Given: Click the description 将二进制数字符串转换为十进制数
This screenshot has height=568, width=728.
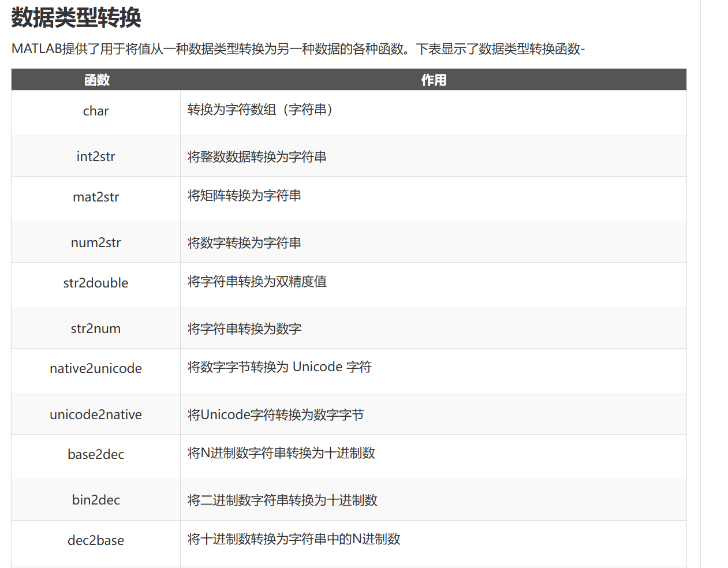Looking at the screenshot, I should click(282, 500).
